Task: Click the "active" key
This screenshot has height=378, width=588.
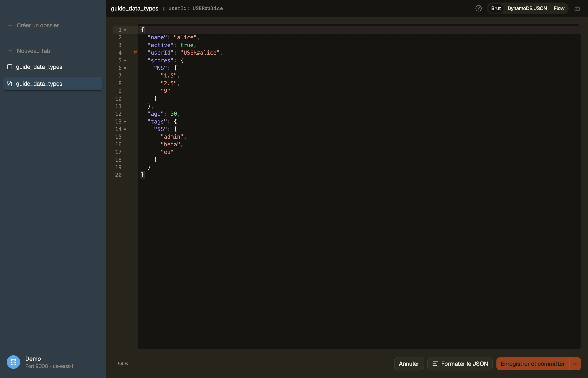Action: 160,45
